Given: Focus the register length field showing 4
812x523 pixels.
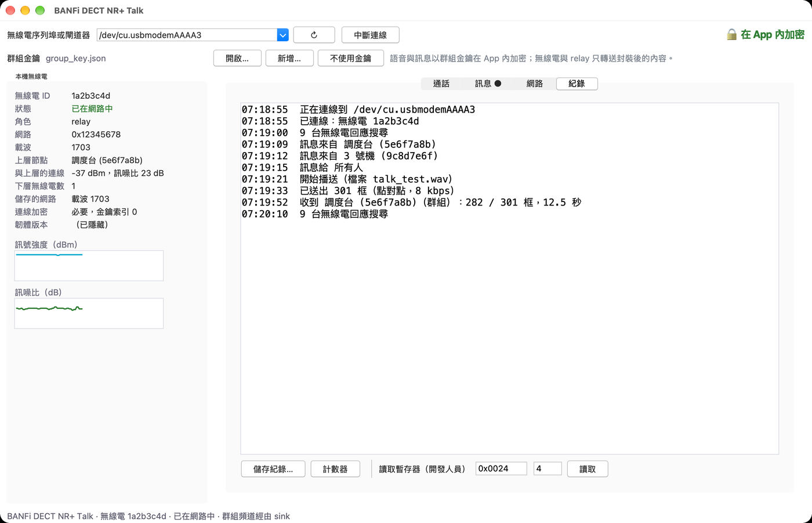Looking at the screenshot, I should (548, 468).
